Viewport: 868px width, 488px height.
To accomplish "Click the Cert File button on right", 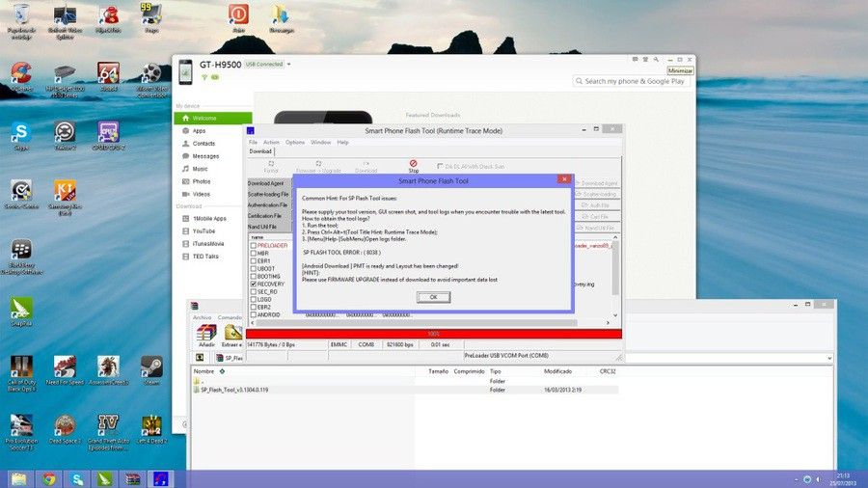I will 597,216.
